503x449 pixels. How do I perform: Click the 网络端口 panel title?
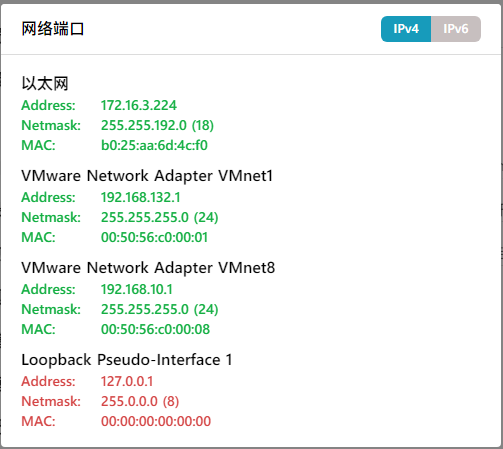click(x=53, y=29)
